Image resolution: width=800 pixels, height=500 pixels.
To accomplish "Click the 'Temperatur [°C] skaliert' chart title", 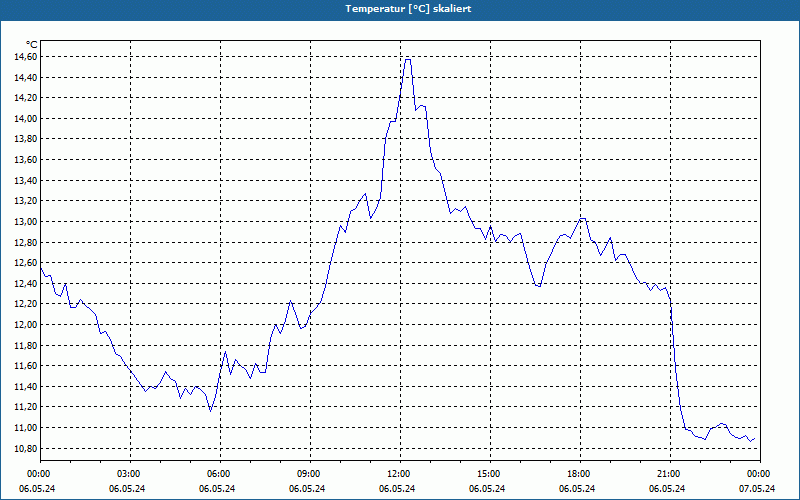I will point(408,9).
